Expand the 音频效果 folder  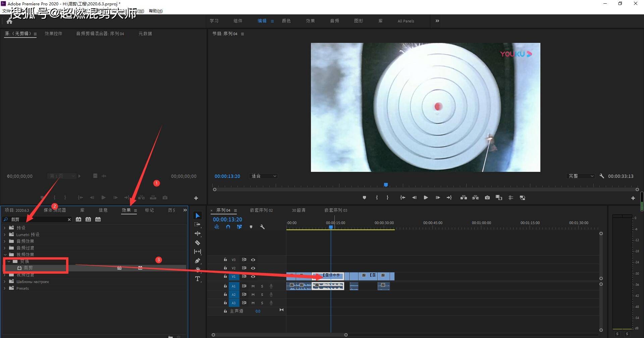click(5, 241)
